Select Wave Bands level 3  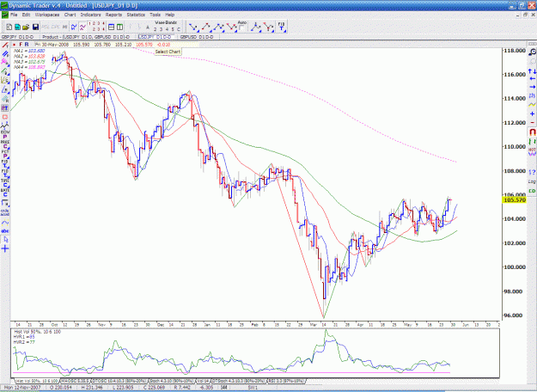pyautogui.click(x=162, y=29)
